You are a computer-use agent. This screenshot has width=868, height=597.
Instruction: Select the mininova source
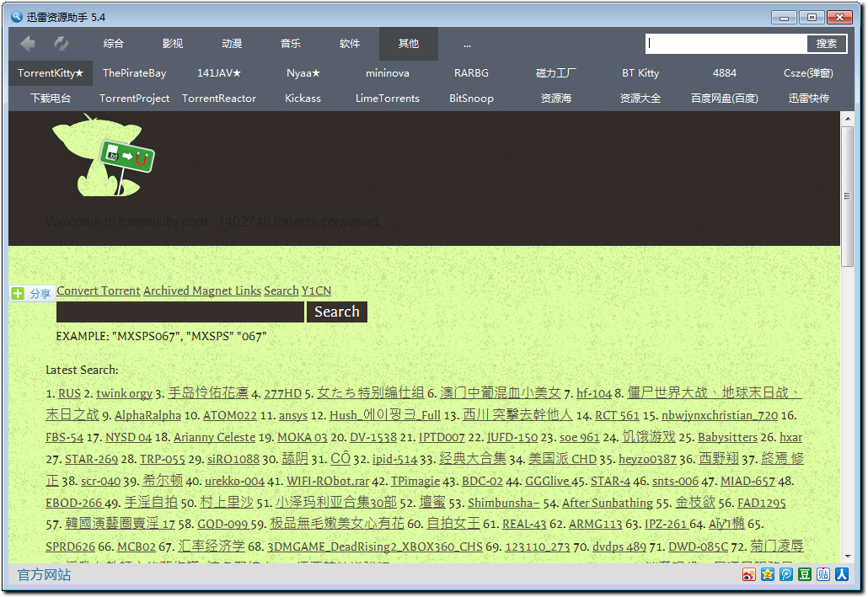[x=388, y=73]
